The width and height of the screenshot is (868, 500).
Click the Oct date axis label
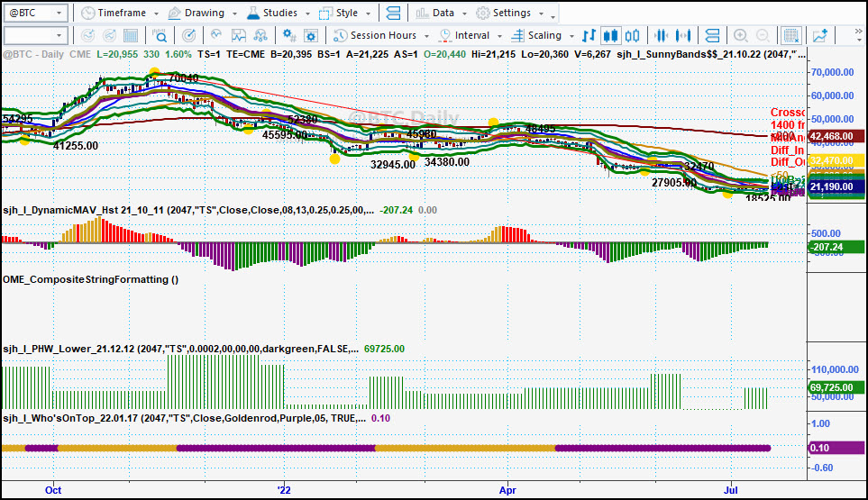click(53, 490)
